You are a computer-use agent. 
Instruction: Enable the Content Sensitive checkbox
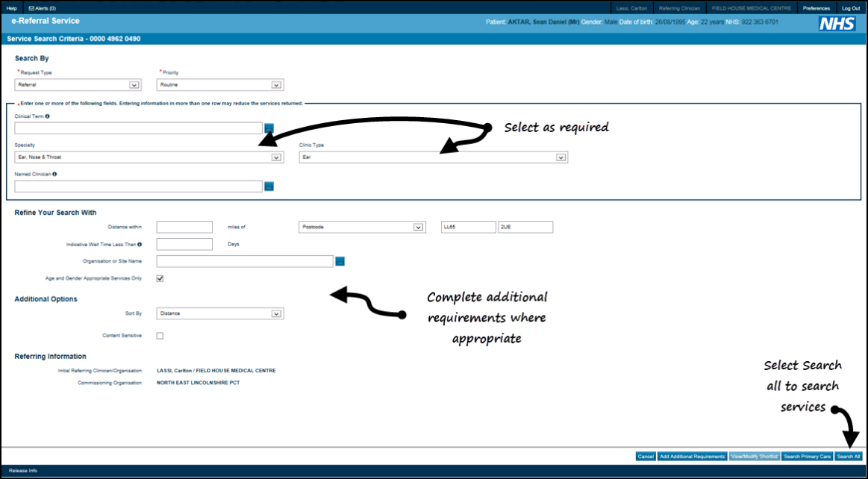pyautogui.click(x=160, y=336)
